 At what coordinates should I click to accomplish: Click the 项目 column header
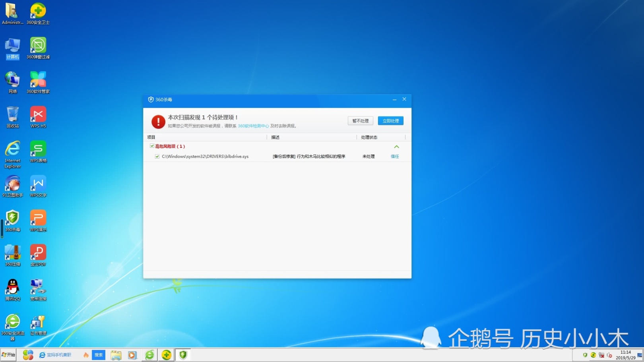pos(151,137)
